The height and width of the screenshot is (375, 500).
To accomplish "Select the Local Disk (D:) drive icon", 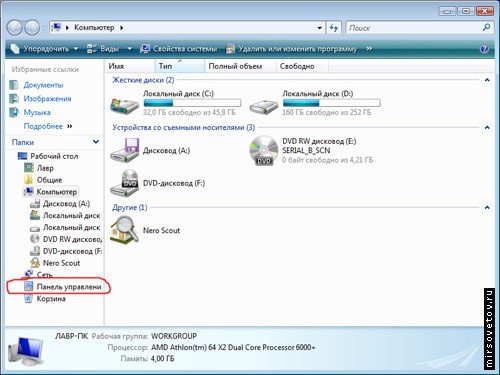I will click(x=264, y=106).
